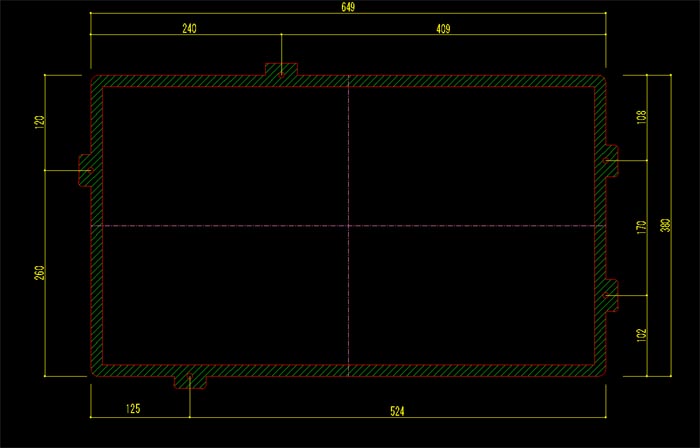700x448 pixels.
Task: Pick the mounting hole in the left tab
Action: pyautogui.click(x=91, y=170)
